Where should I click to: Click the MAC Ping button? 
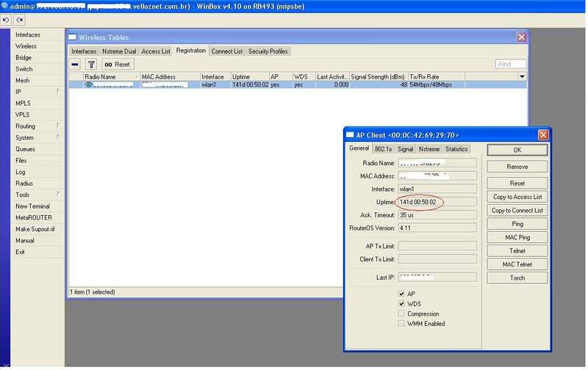point(517,237)
